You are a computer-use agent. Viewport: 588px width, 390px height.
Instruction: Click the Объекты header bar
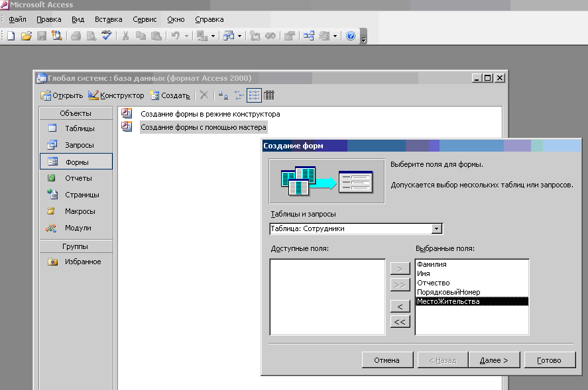76,113
